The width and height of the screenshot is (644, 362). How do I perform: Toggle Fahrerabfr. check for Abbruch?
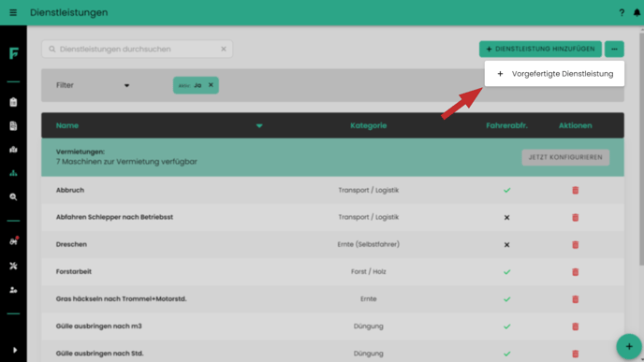(506, 190)
